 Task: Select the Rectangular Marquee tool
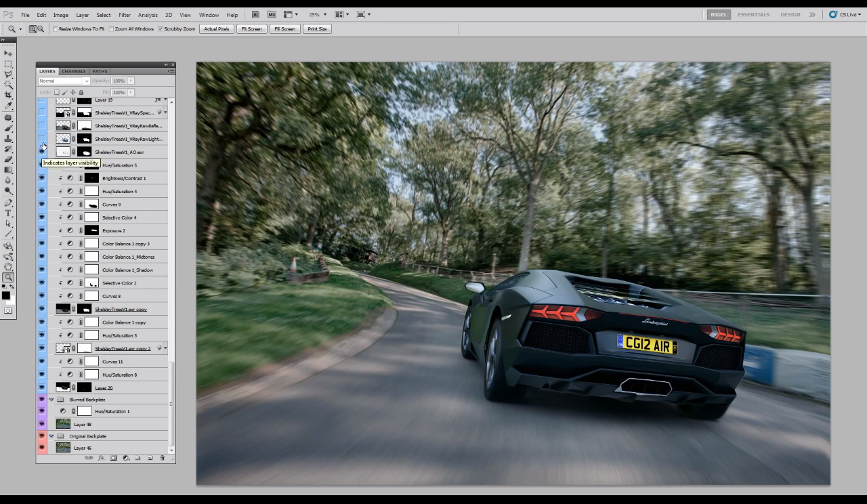8,64
